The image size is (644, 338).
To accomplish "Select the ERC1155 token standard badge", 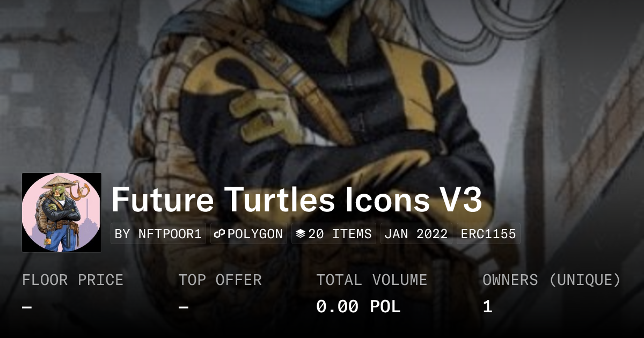I will click(488, 234).
